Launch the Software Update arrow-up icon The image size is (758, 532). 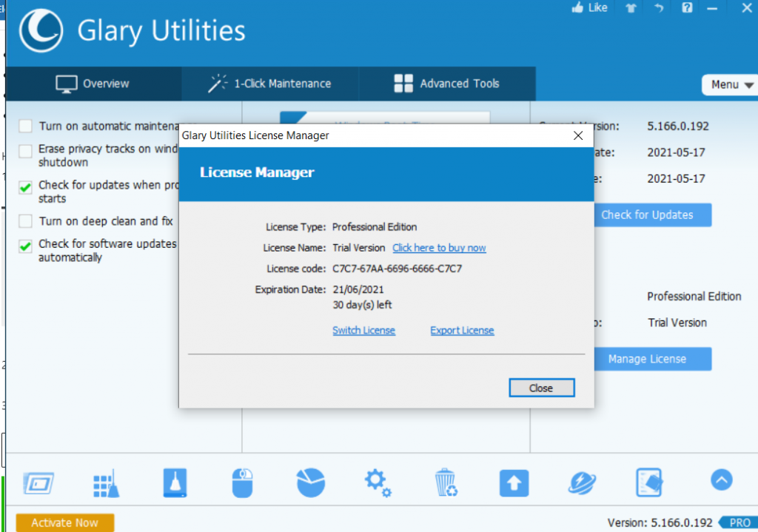click(x=514, y=482)
